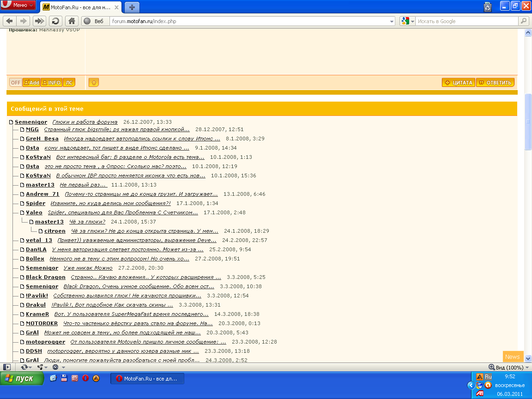The width and height of the screenshot is (532, 399).
Task: Open a new tab with the plus button
Action: click(x=132, y=7)
